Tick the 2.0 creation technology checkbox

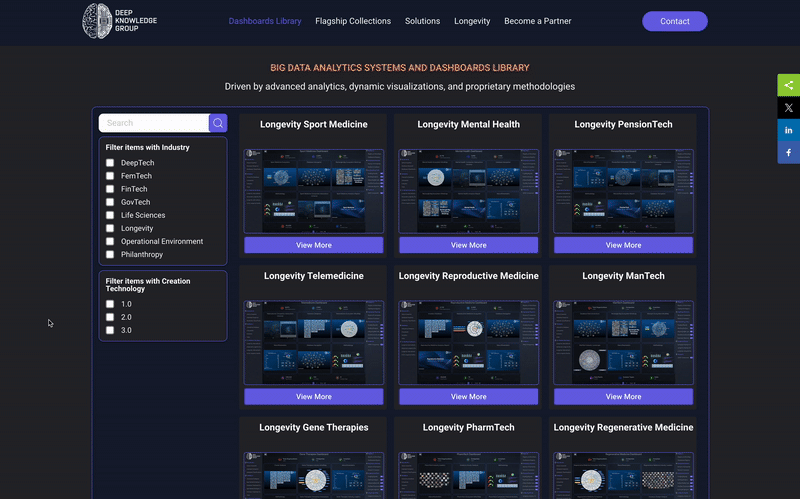pyautogui.click(x=110, y=317)
